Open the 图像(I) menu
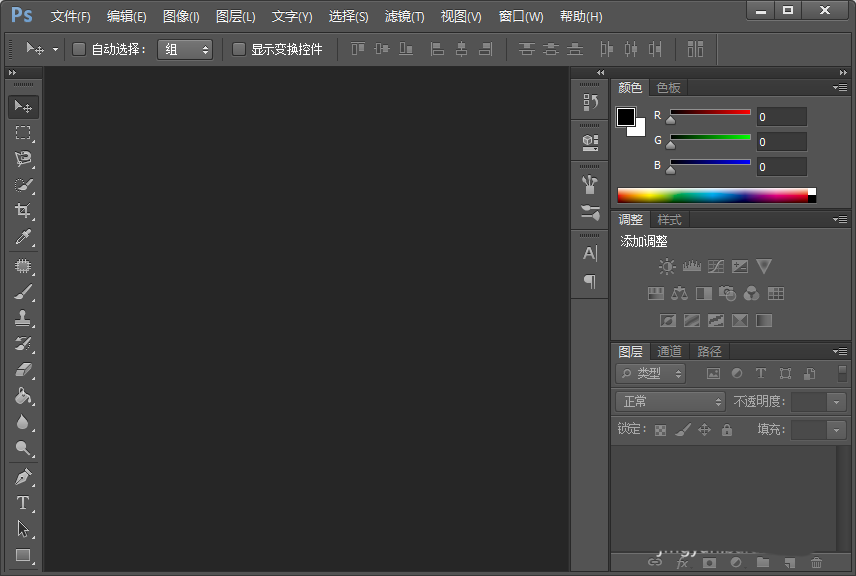This screenshot has width=856, height=576. (181, 17)
